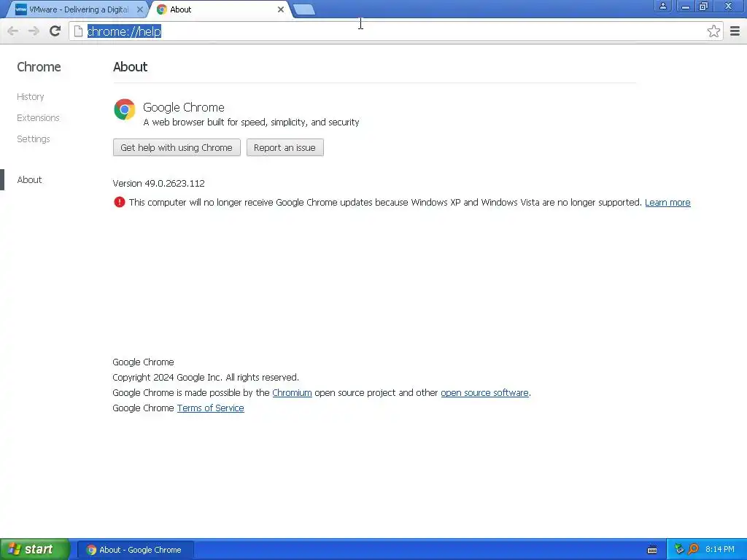Open the Chromium link
Viewport: 747px width, 560px height.
click(292, 393)
